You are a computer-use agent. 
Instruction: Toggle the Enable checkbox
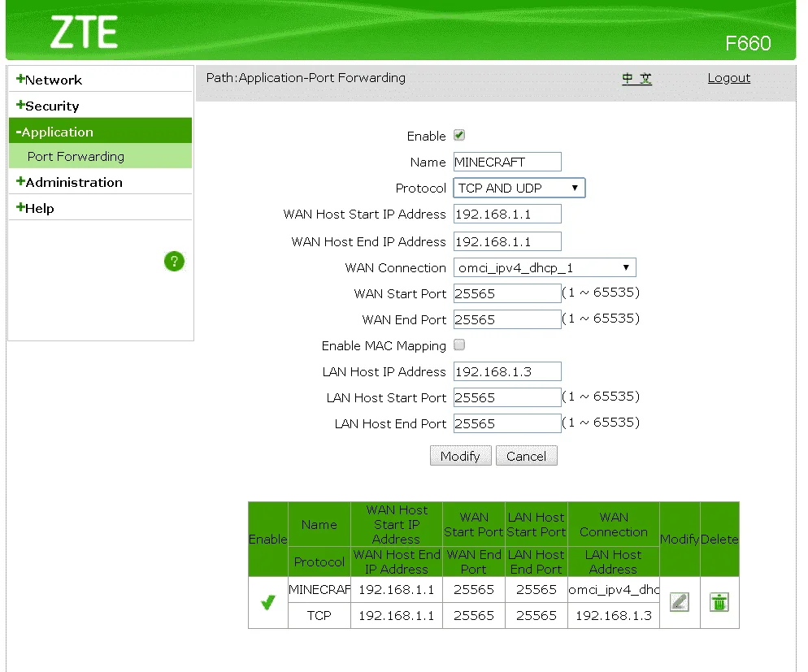[x=459, y=136]
